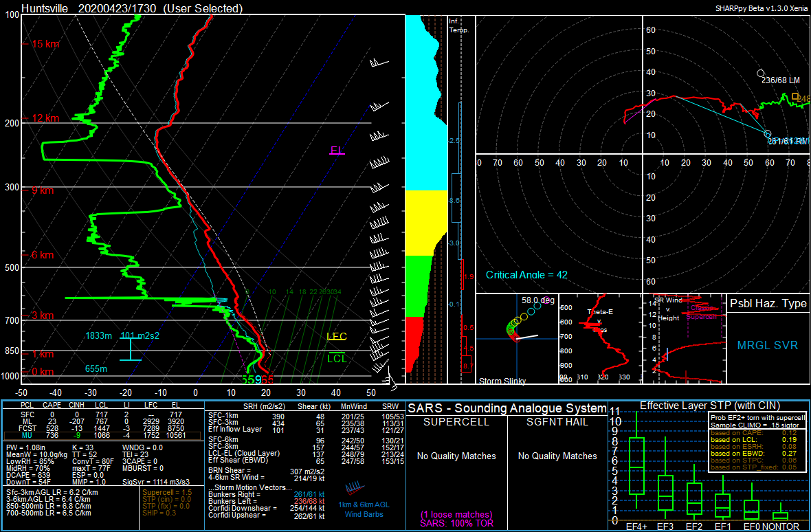811x532 pixels.
Task: Click the based on LCL probability row
Action: pos(755,439)
